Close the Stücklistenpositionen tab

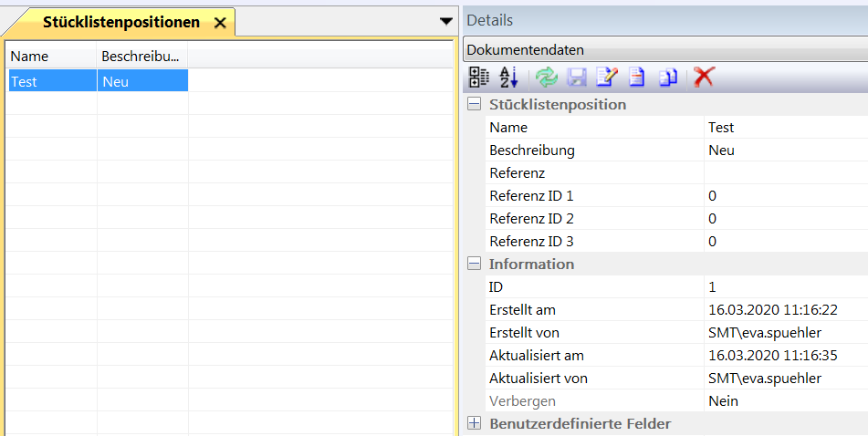[x=219, y=24]
